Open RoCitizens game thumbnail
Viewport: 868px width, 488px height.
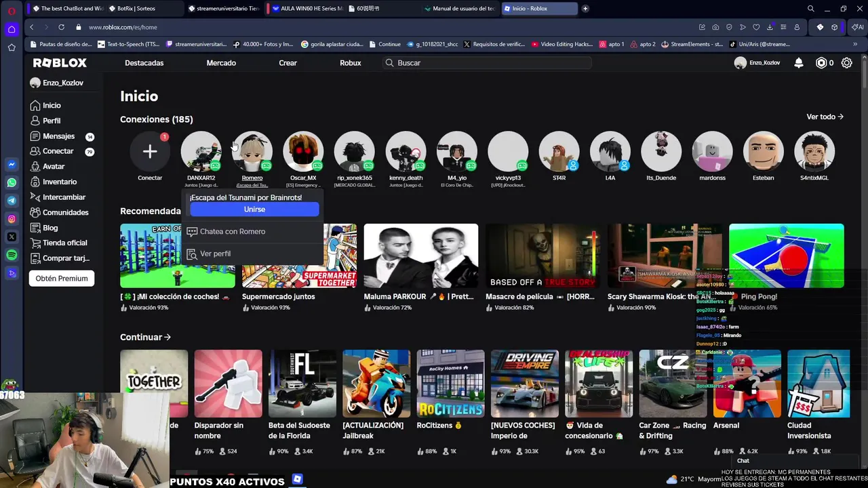pos(450,384)
